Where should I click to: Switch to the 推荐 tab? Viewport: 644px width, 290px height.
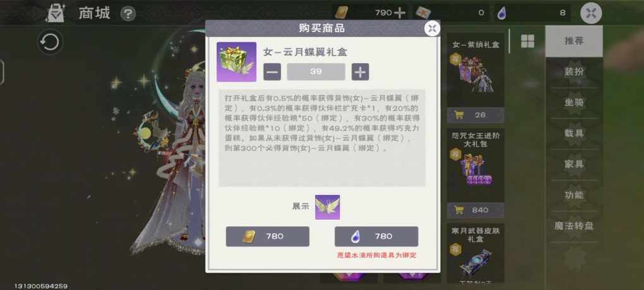click(x=574, y=41)
